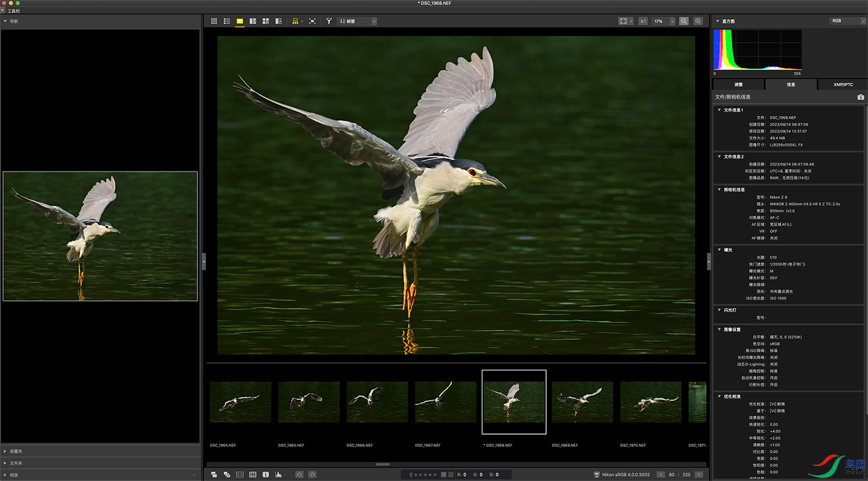Viewport: 868px width, 481px height.
Task: Zoom in with the plus magnifier
Action: [x=698, y=21]
